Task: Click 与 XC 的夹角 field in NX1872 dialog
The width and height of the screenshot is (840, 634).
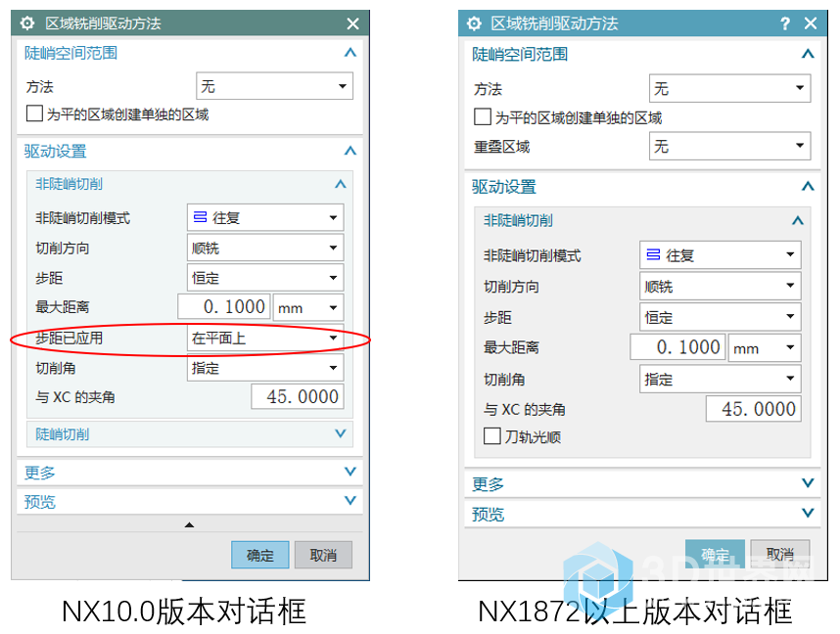Action: [753, 409]
